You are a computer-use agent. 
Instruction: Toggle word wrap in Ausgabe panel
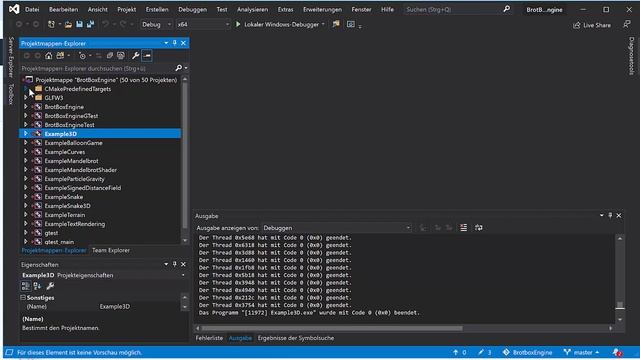tap(478, 228)
